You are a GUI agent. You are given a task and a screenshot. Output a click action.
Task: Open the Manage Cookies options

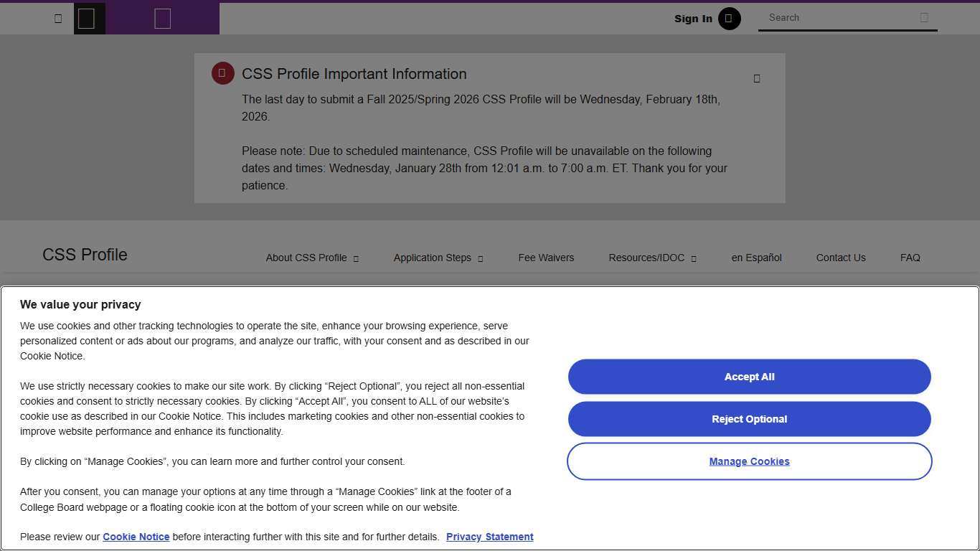(749, 461)
